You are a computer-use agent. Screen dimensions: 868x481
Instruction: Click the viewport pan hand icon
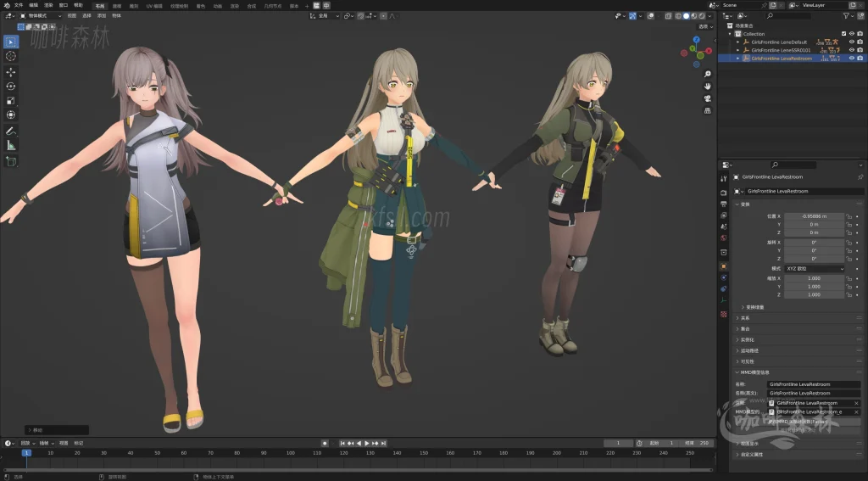708,86
